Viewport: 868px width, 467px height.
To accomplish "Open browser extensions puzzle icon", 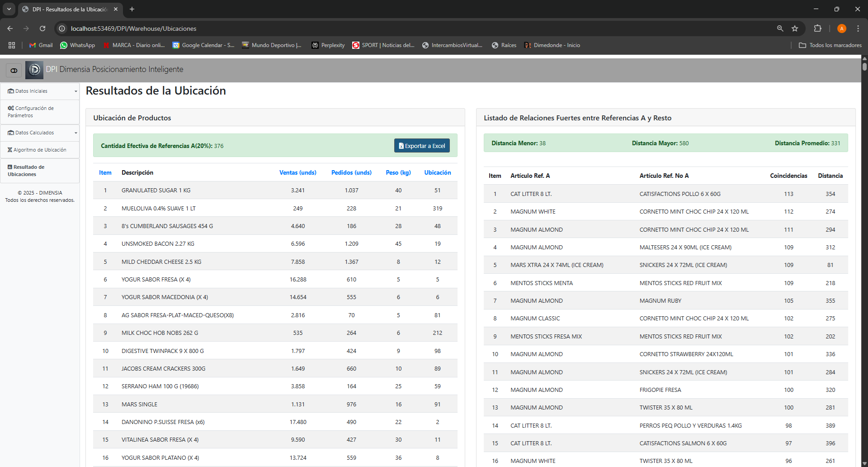I will click(817, 29).
